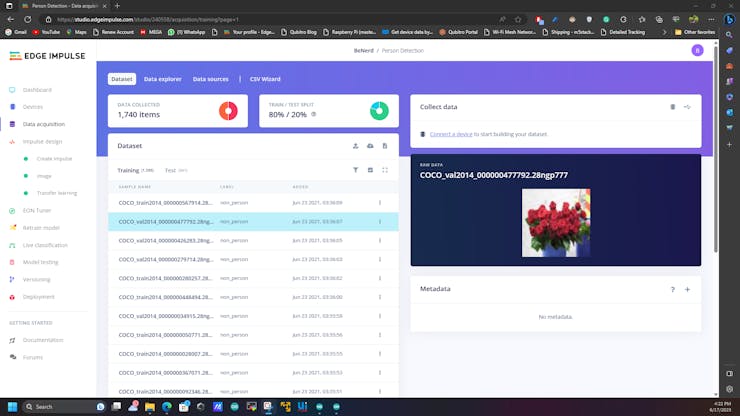Click the filter icon in the Dataset panel
The image size is (740, 416).
click(355, 170)
